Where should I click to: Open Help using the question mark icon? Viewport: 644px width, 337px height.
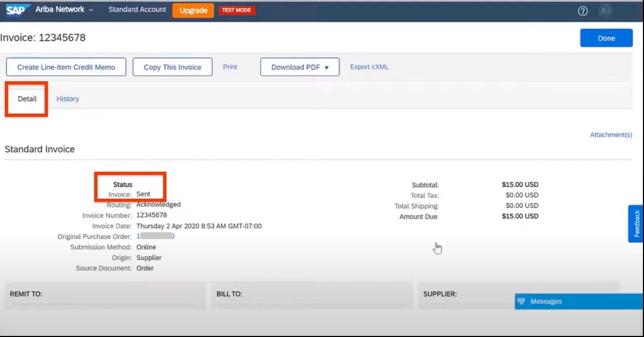click(583, 11)
